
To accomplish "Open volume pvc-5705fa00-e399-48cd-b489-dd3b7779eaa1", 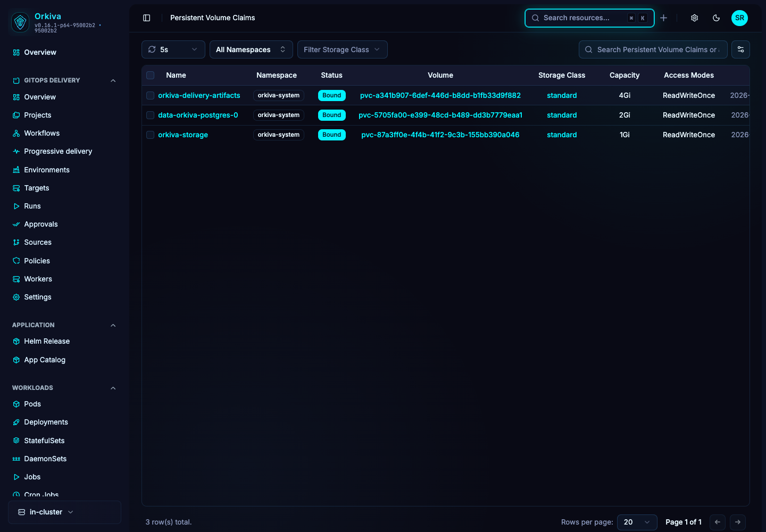I will [x=440, y=115].
